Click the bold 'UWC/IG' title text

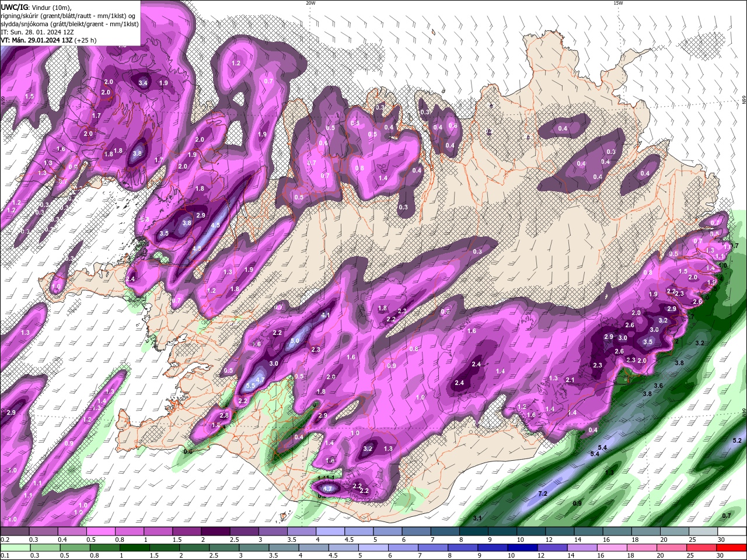point(14,7)
